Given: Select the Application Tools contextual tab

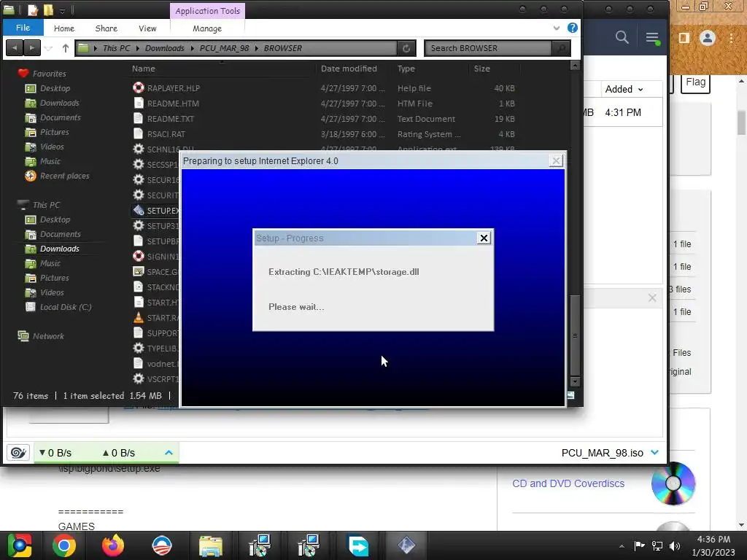Looking at the screenshot, I should click(207, 11).
